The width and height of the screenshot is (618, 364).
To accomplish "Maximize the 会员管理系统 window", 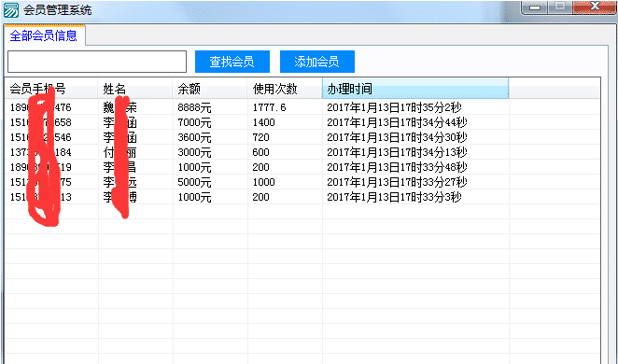I will (x=560, y=7).
